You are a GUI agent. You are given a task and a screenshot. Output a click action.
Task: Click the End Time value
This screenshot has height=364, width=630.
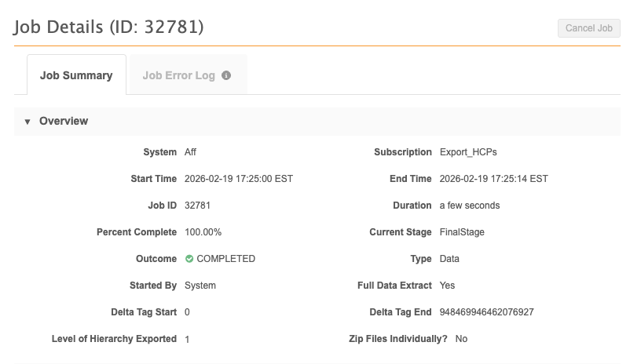click(494, 179)
